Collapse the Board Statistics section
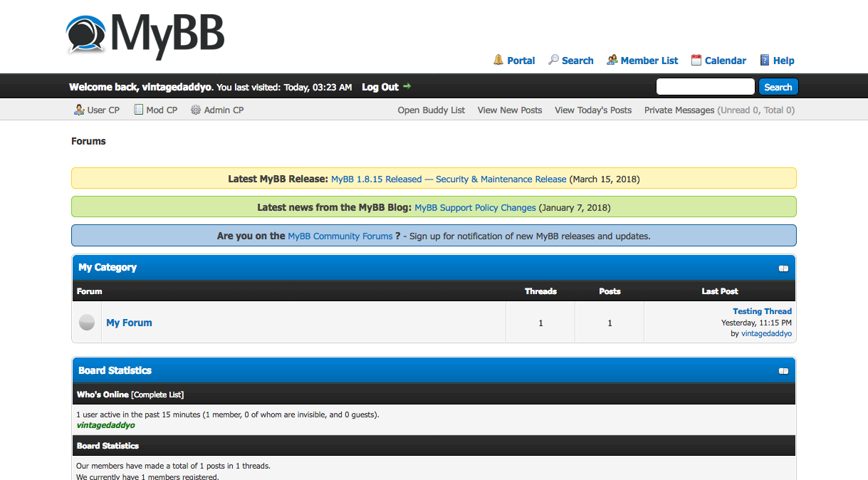 pos(783,371)
